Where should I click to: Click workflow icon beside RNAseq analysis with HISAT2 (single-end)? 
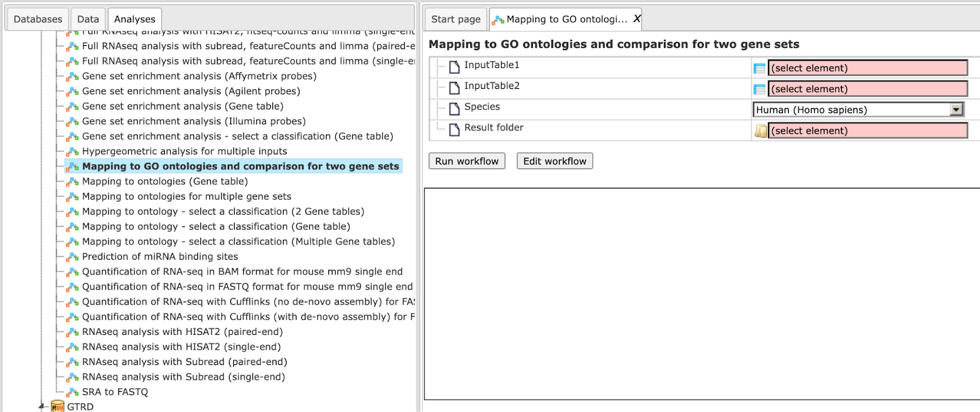point(72,347)
